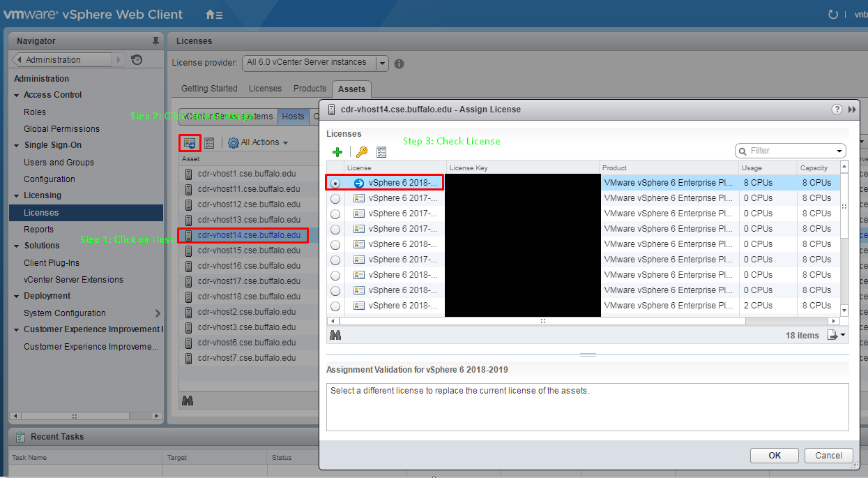Select the radio button on the seventh license row
The image size is (868, 478).
[x=335, y=275]
